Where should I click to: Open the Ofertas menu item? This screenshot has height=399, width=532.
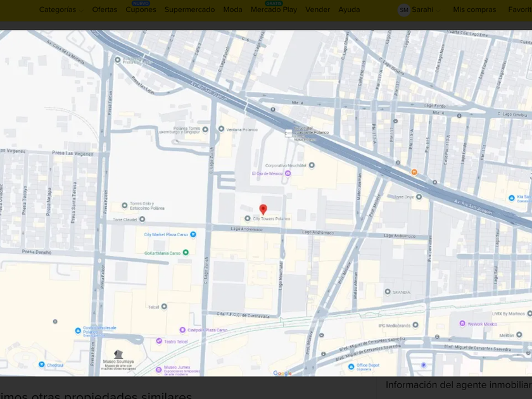(x=104, y=10)
